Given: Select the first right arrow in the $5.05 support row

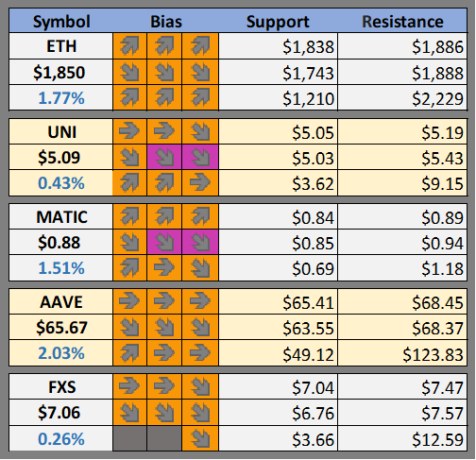Looking at the screenshot, I should click(x=129, y=131).
